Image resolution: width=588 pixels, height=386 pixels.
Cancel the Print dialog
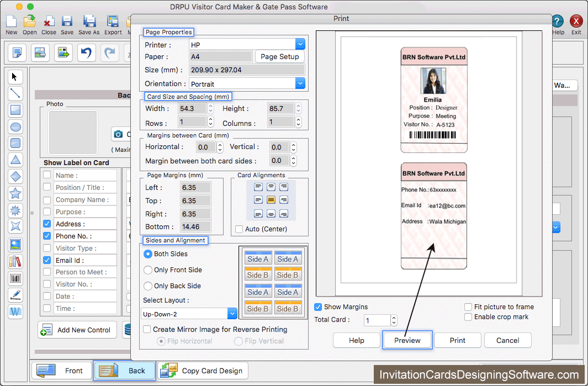[x=508, y=340]
